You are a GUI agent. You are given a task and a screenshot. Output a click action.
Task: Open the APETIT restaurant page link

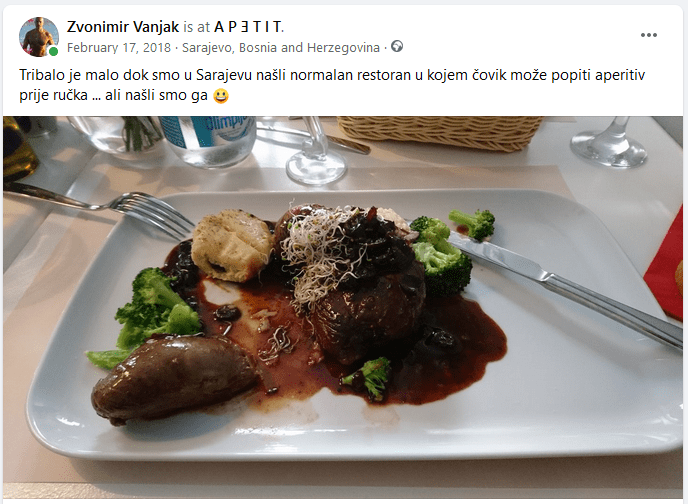[x=248, y=27]
